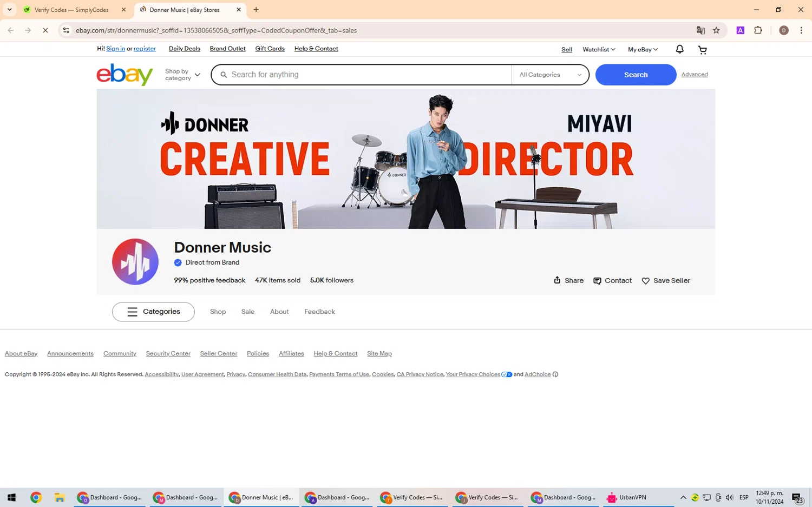Open the browser extensions puzzle icon
Screen dimensions: 812x507
coord(758,30)
